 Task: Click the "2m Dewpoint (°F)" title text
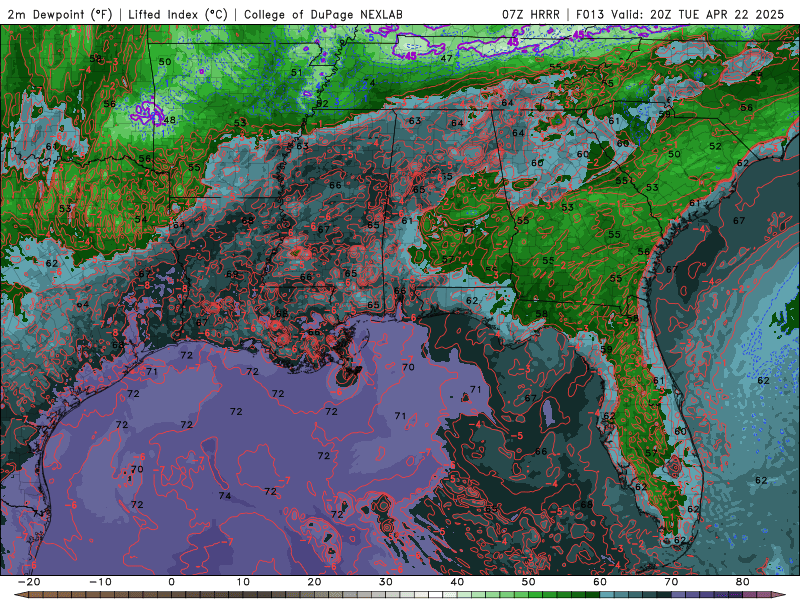[60, 14]
